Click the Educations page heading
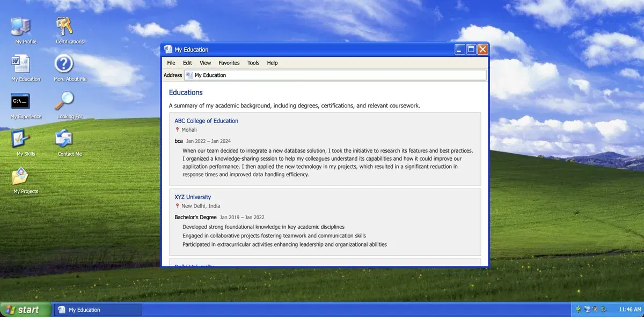644x317 pixels. click(186, 92)
